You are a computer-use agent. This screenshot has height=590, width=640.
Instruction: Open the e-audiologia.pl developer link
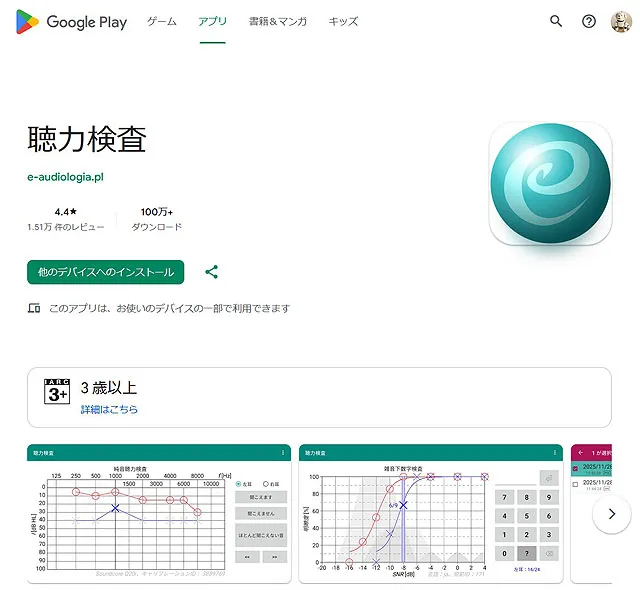pos(66,177)
